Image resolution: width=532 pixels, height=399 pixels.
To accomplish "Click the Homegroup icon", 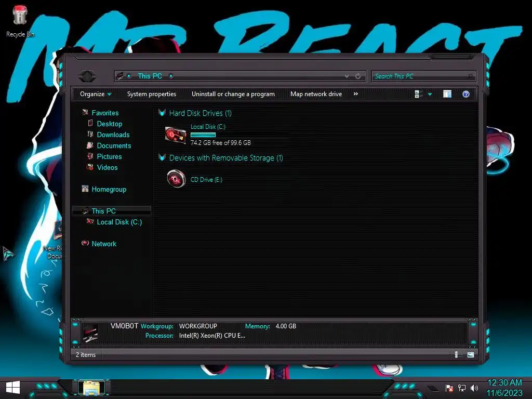I will point(85,189).
